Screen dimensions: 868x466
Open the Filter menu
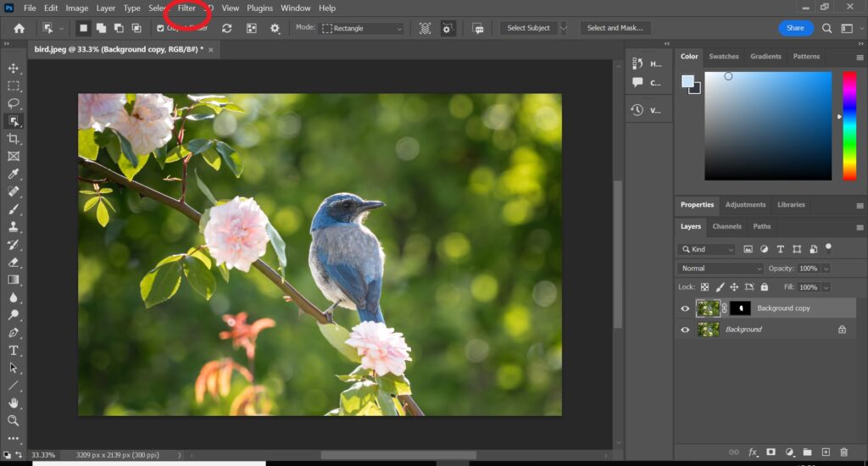tap(186, 8)
